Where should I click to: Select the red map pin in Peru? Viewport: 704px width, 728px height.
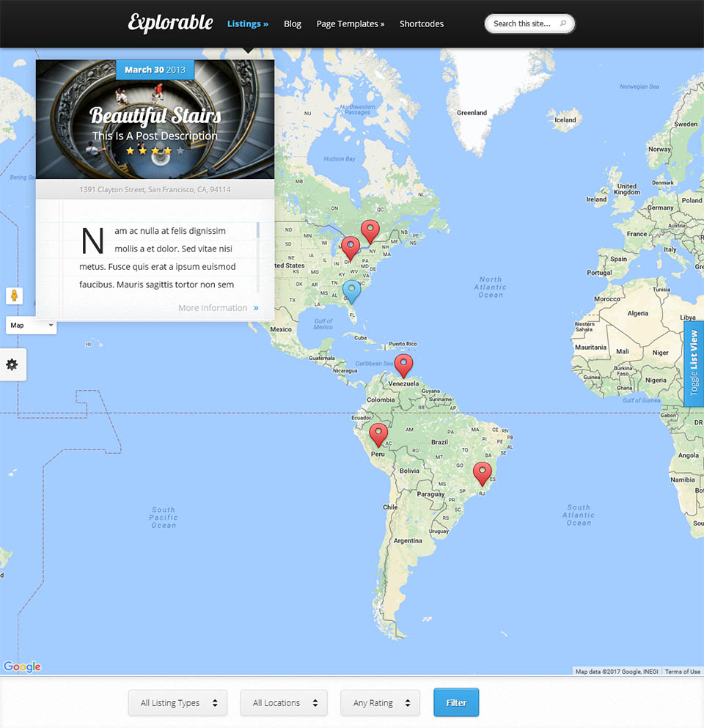coord(378,434)
